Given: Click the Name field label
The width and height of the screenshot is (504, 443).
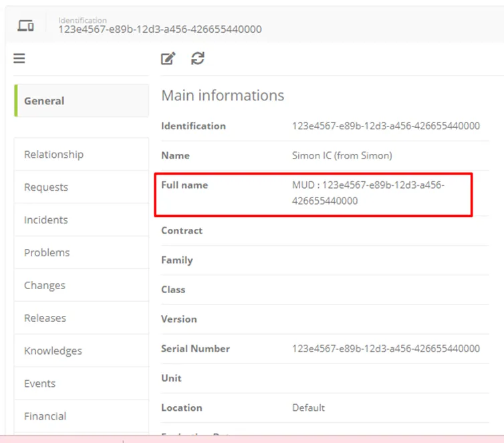Looking at the screenshot, I should coord(175,155).
